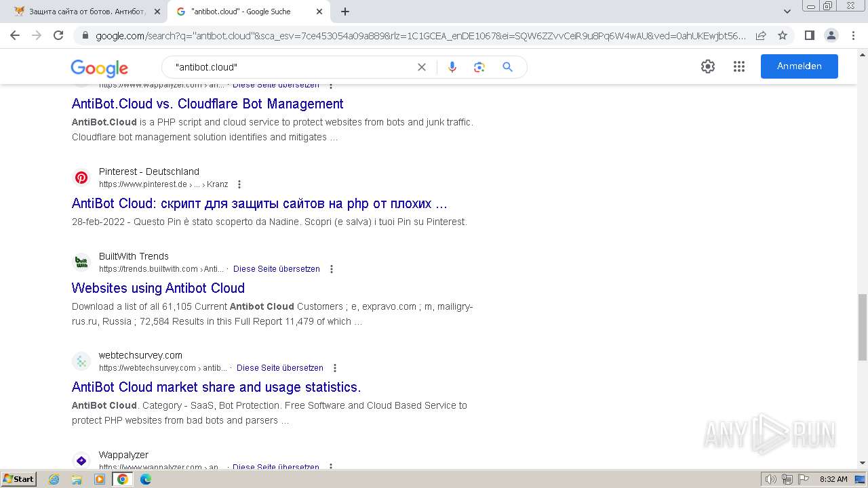The height and width of the screenshot is (488, 868).
Task: Open Chrome from the taskbar
Action: (x=123, y=479)
